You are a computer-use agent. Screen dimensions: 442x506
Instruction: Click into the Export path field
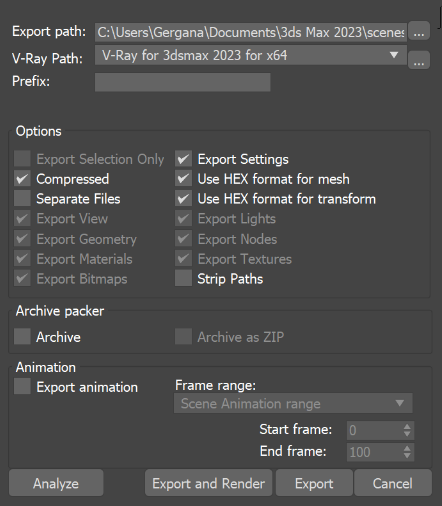[x=251, y=32]
